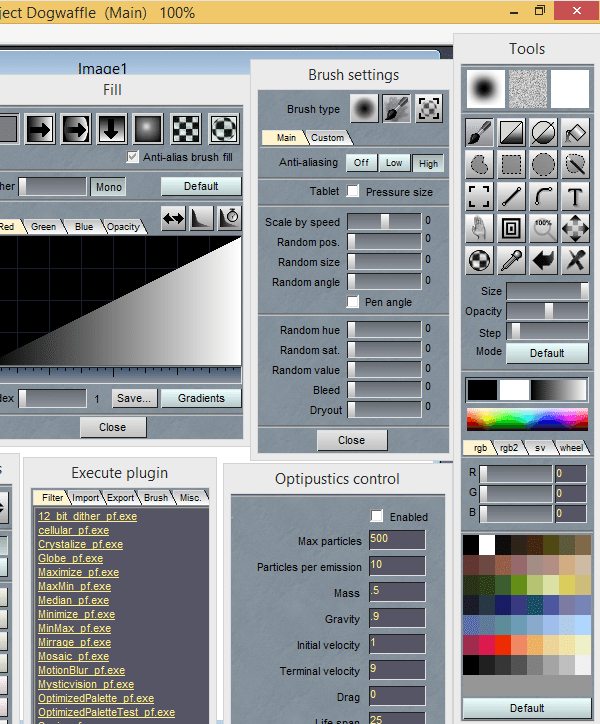Image resolution: width=600 pixels, height=724 pixels.
Task: Open the Gradients button
Action: pos(201,398)
